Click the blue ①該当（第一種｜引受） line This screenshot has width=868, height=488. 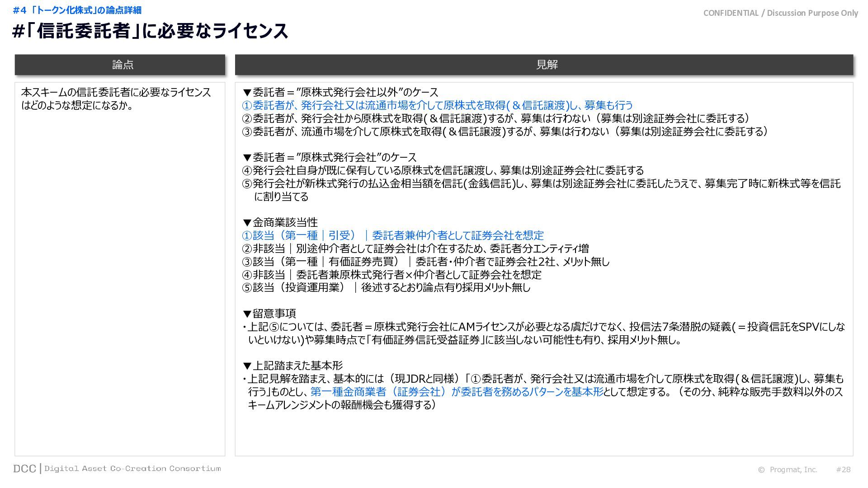tap(393, 235)
